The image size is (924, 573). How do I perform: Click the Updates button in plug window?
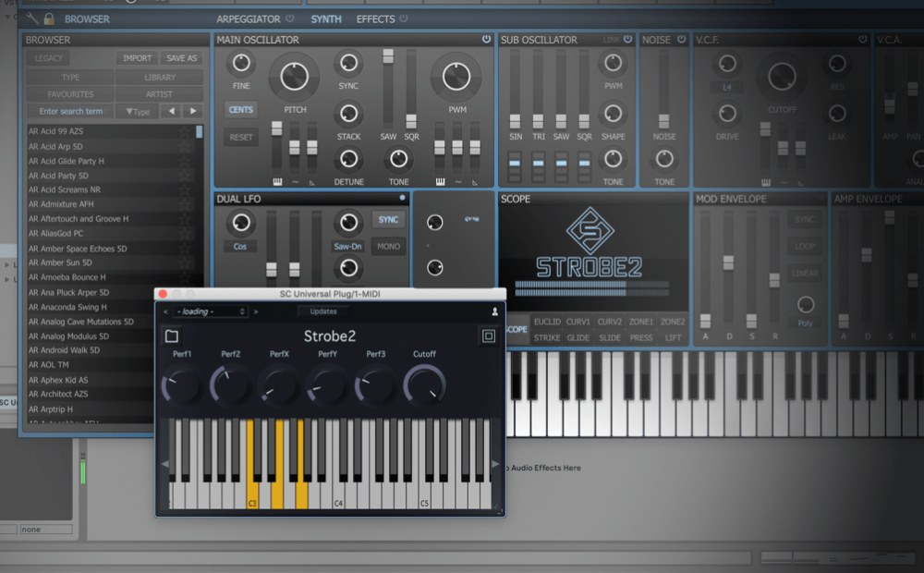[322, 311]
